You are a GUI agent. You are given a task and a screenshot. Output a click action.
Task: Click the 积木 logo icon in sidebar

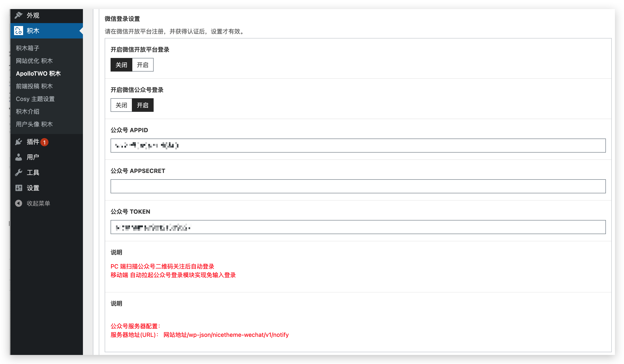19,31
